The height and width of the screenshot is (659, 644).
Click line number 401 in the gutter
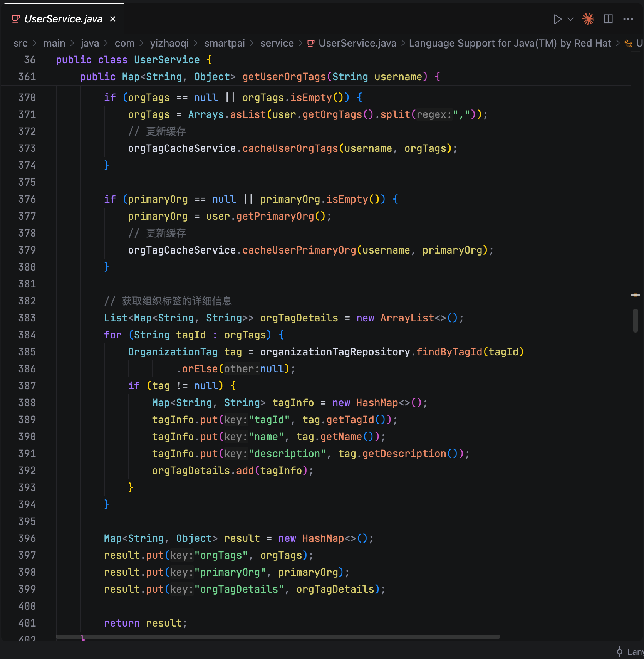(27, 623)
